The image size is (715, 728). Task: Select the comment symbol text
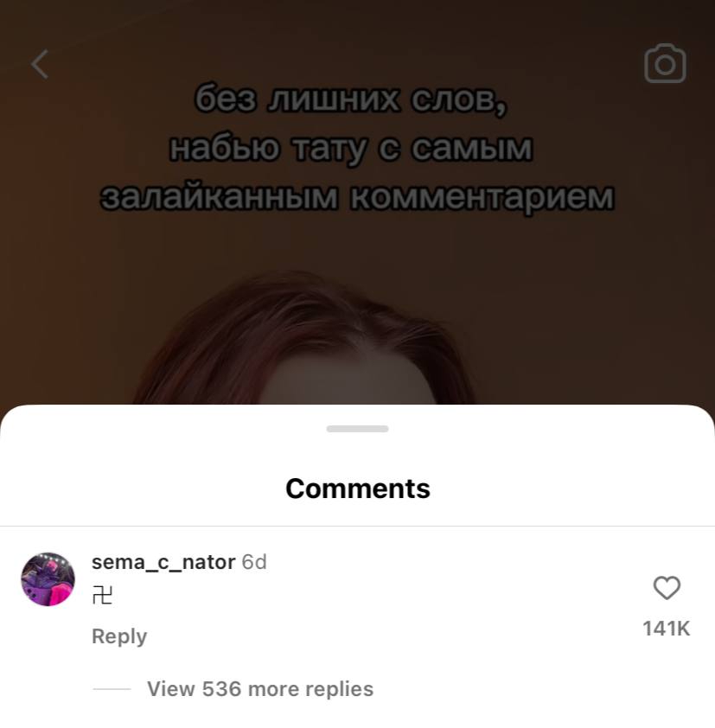coord(102,595)
